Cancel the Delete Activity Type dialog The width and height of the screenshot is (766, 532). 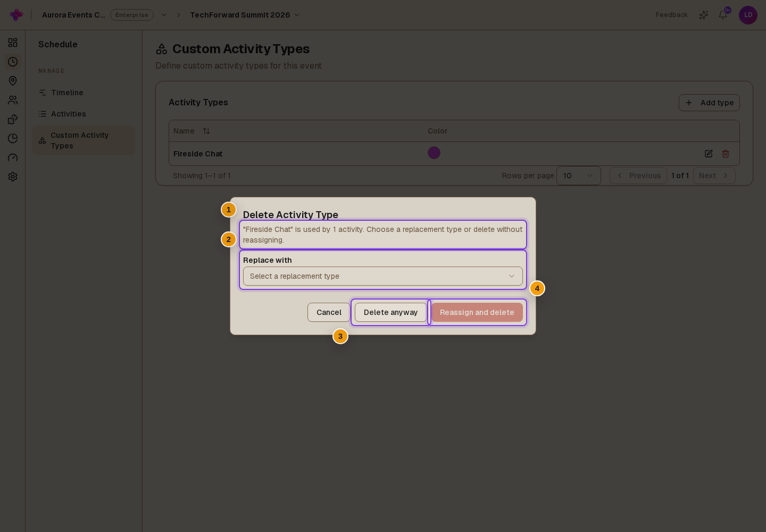click(329, 312)
